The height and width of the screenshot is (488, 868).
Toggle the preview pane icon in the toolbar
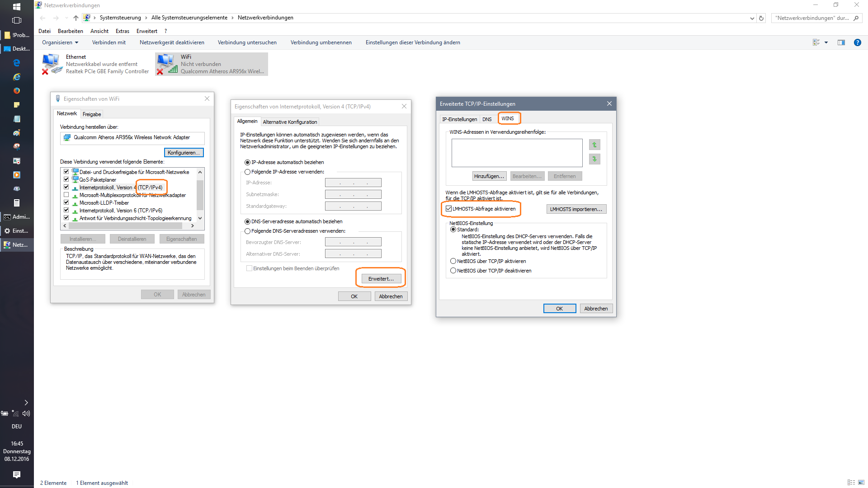coord(841,42)
